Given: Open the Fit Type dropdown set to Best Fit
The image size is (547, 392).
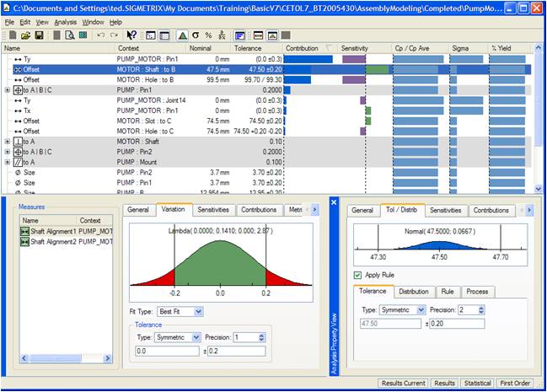Looking at the screenshot, I should 181,311.
